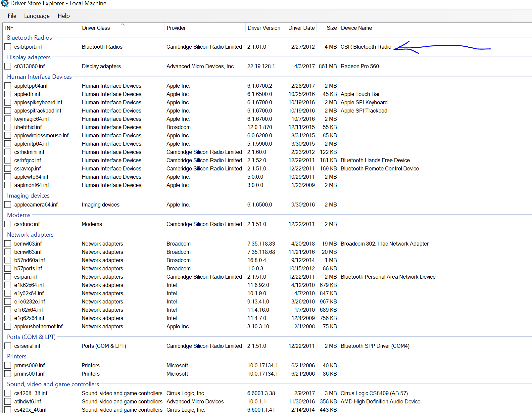
Task: Select the e1e6232e.inf checkbox
Action: point(8,302)
